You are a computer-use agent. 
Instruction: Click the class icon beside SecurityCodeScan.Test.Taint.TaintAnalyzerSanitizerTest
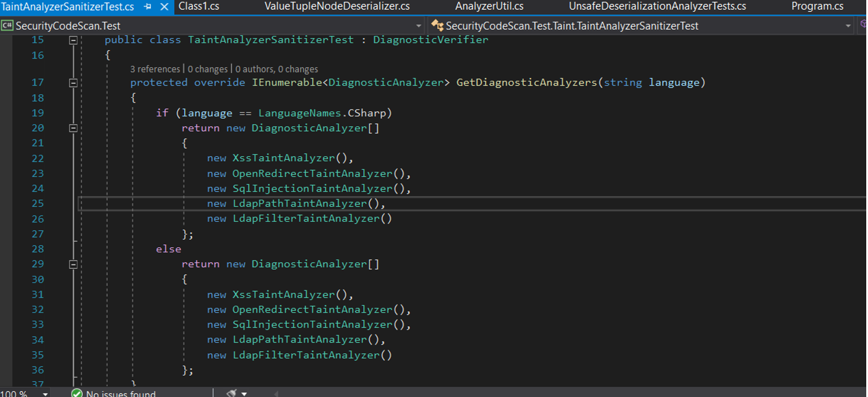438,26
